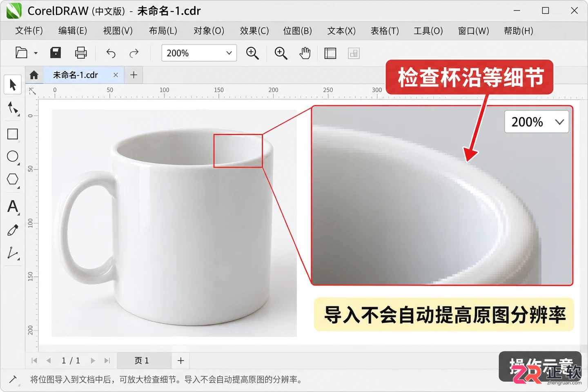
Task: Activate the Pan hand tool
Action: [x=305, y=53]
